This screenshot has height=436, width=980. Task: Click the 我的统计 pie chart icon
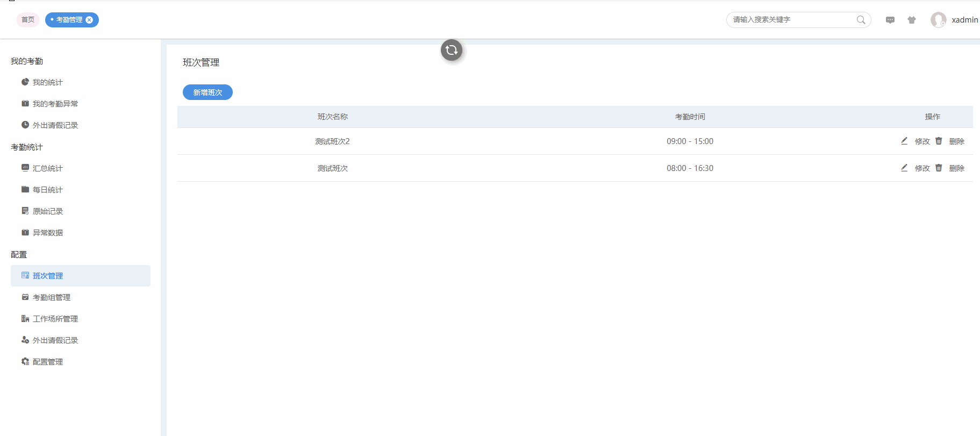coord(25,82)
